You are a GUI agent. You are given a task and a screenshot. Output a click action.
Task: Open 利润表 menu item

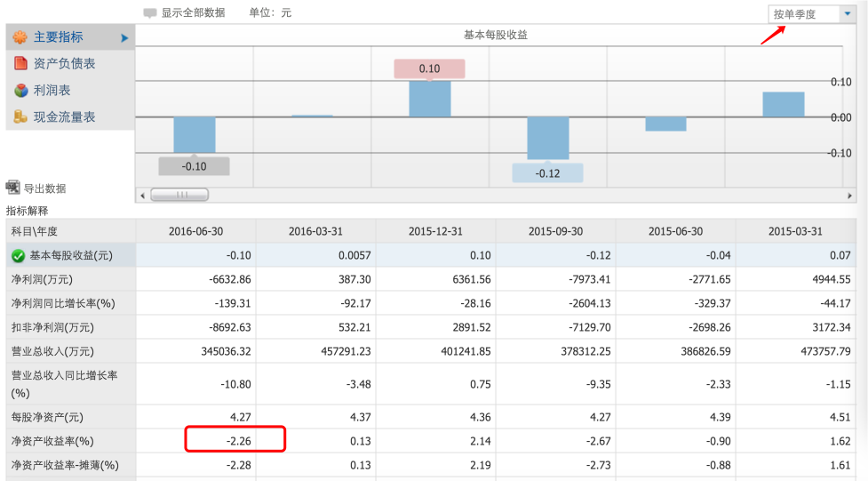pyautogui.click(x=70, y=91)
